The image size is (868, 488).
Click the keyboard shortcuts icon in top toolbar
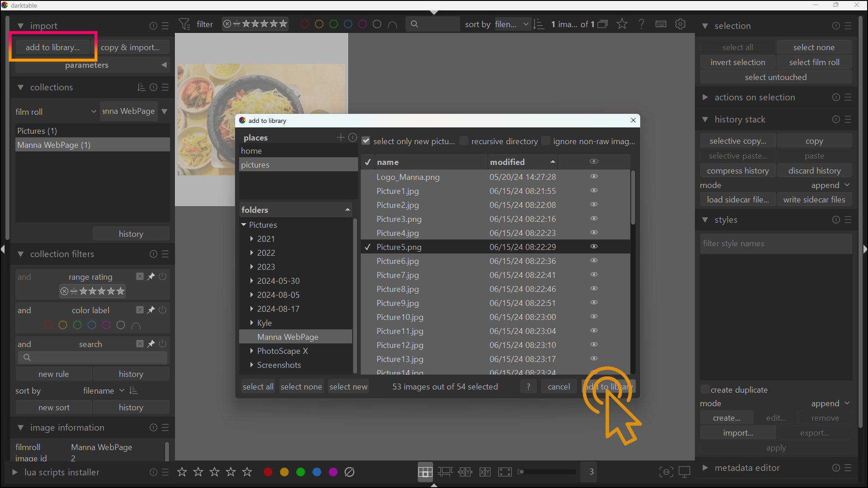coord(660,24)
